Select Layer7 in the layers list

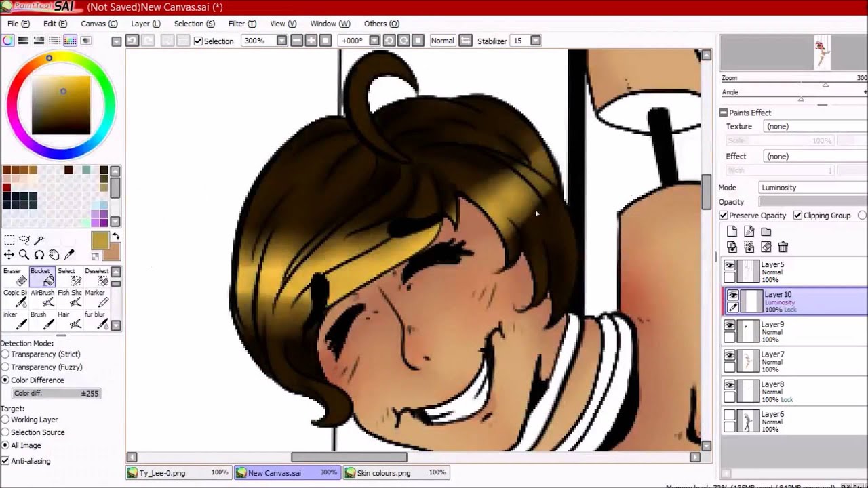794,362
